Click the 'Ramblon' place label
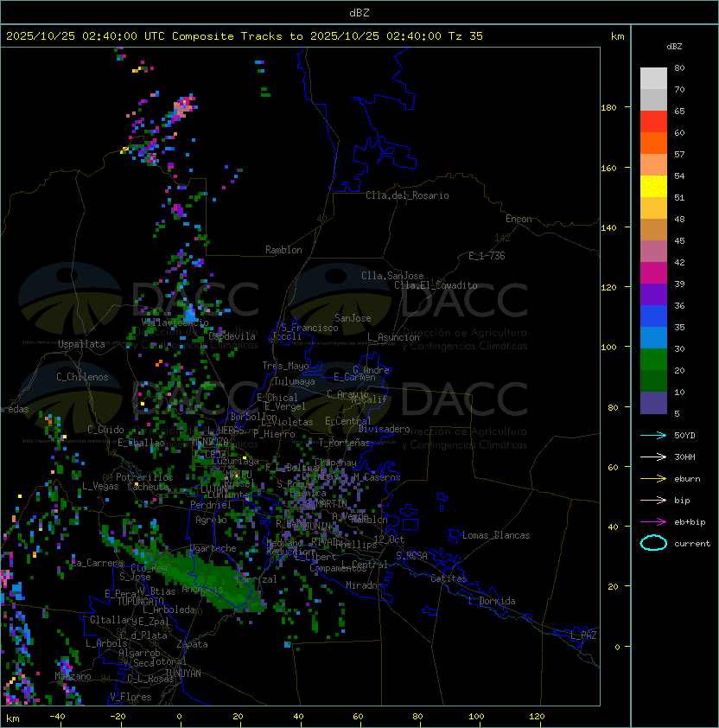 pyautogui.click(x=283, y=250)
